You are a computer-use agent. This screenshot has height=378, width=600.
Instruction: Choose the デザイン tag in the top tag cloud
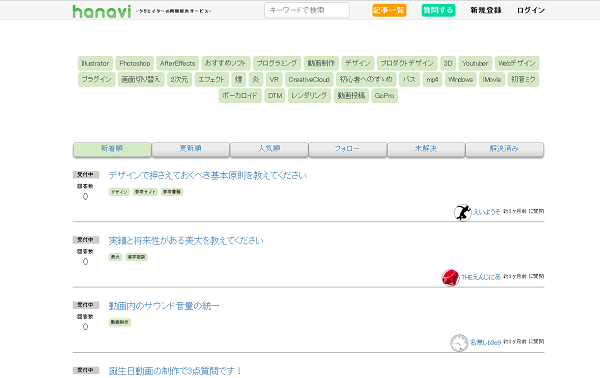(357, 63)
